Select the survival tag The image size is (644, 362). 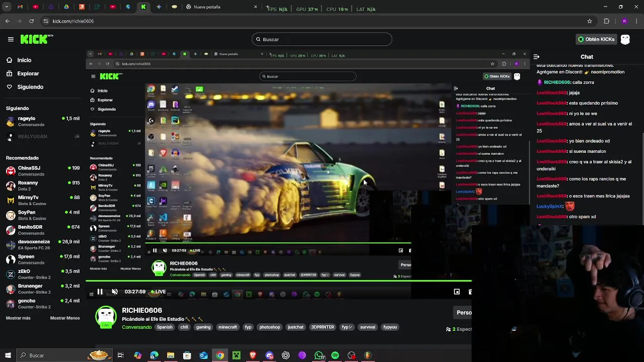368,327
